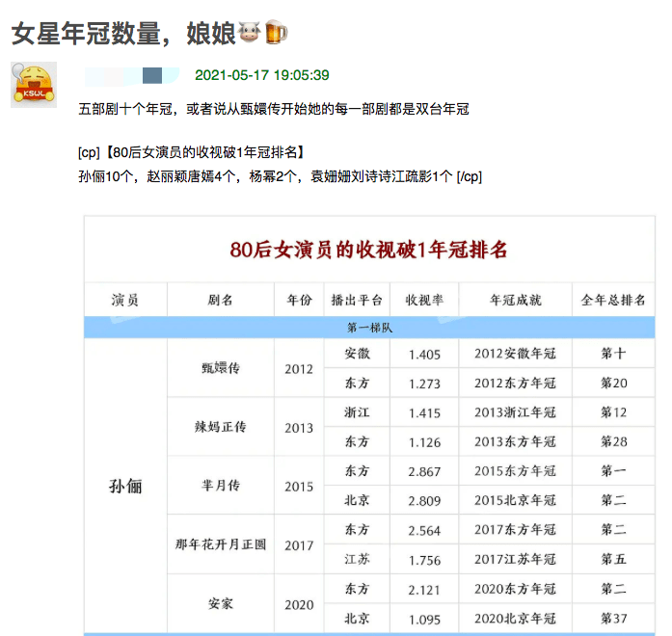Click the cell 2017江苏年冠
Image resolution: width=672 pixels, height=636 pixels.
pos(515,559)
